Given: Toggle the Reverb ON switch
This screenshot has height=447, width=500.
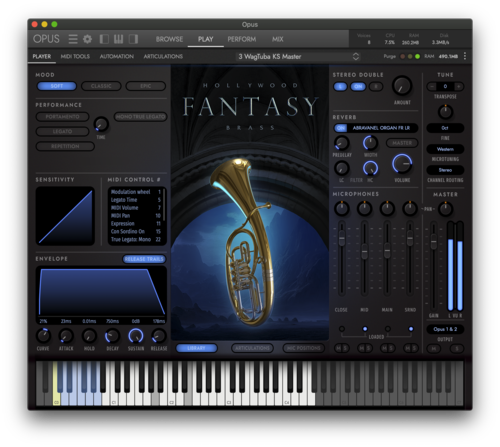Looking at the screenshot, I should click(340, 128).
